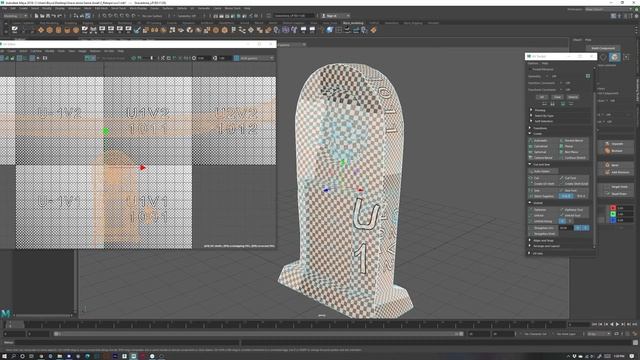Open the UV menu in main menu bar
The width and height of the screenshot is (640, 360).
tap(192, 9)
